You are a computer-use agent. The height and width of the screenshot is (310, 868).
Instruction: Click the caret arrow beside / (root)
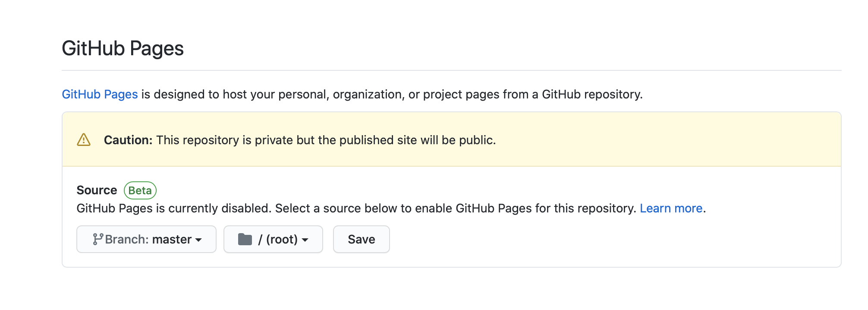point(305,240)
